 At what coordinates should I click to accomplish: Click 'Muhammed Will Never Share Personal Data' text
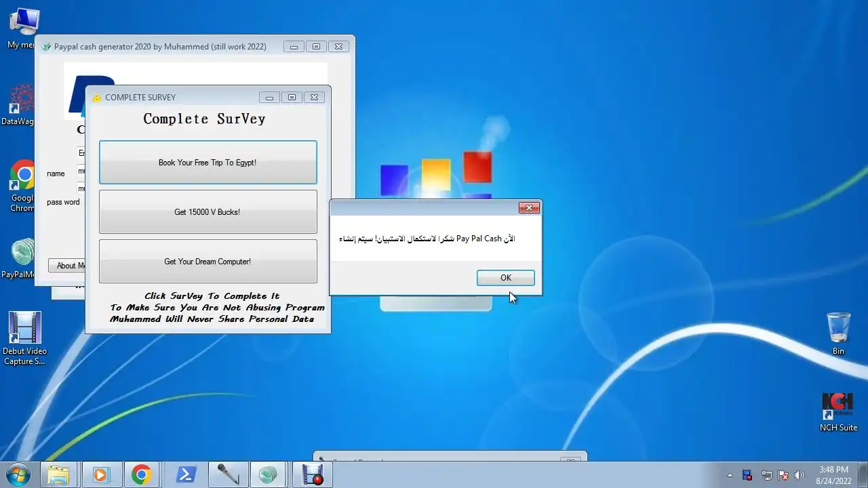[x=212, y=319]
